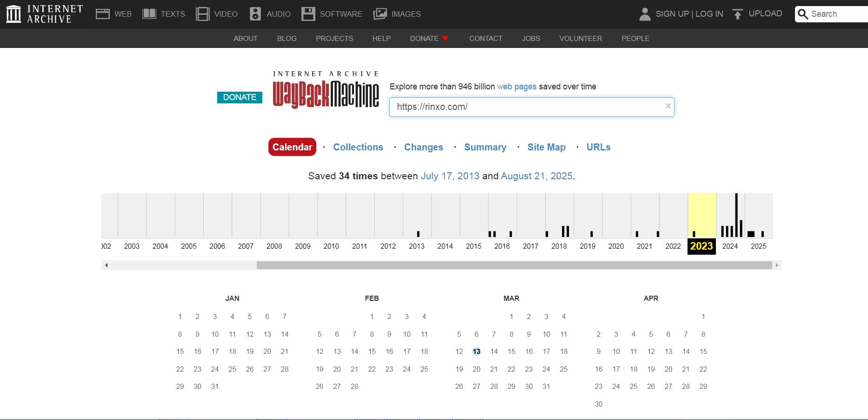Select year 2013 in the timeline
Image resolution: width=868 pixels, height=420 pixels.
tap(417, 246)
